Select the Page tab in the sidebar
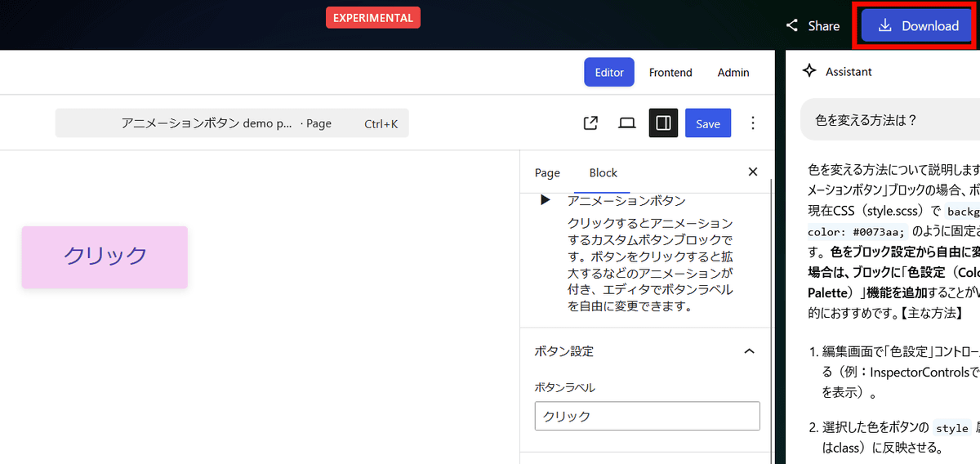The height and width of the screenshot is (464, 980). coord(547,172)
